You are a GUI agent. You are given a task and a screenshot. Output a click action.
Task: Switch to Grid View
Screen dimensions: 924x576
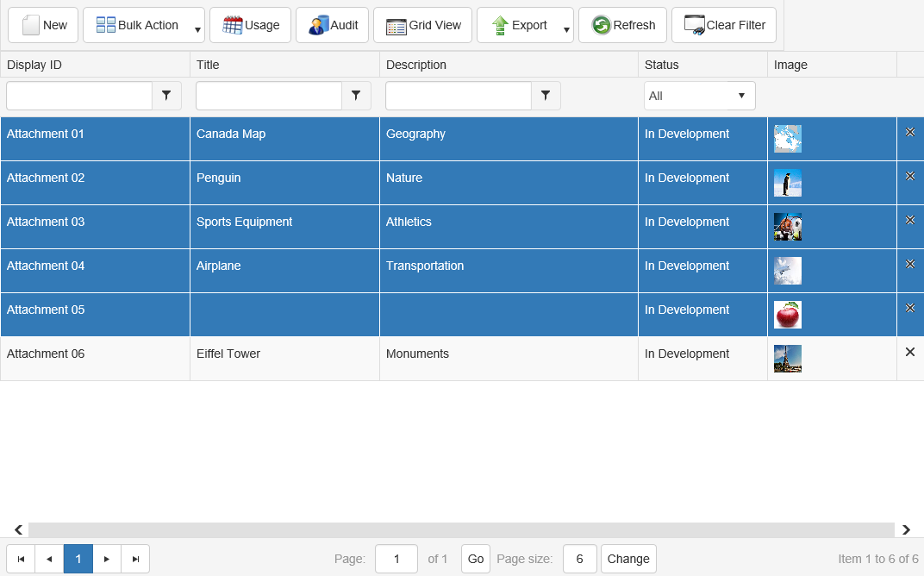click(422, 25)
